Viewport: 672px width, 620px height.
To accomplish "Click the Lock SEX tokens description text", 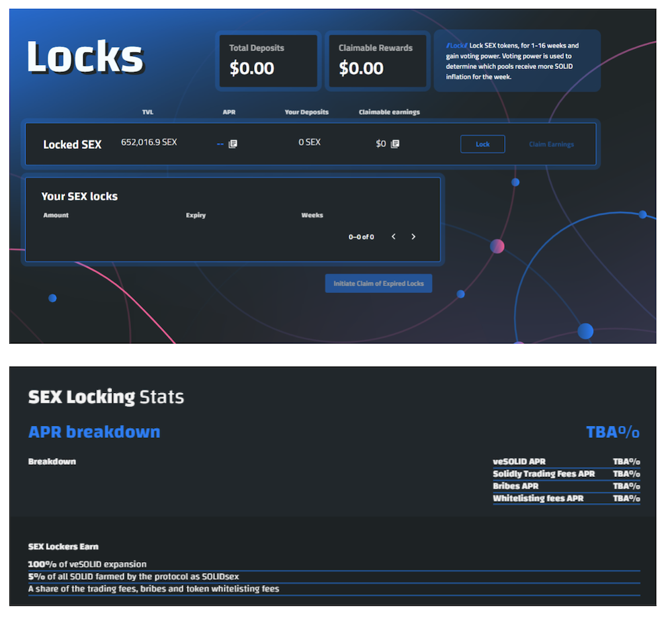I will coord(513,61).
